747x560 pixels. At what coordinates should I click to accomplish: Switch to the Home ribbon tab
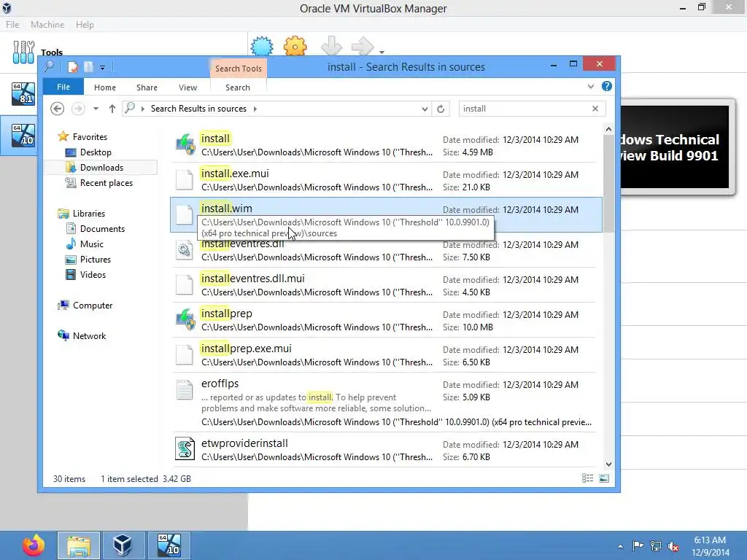tap(105, 87)
